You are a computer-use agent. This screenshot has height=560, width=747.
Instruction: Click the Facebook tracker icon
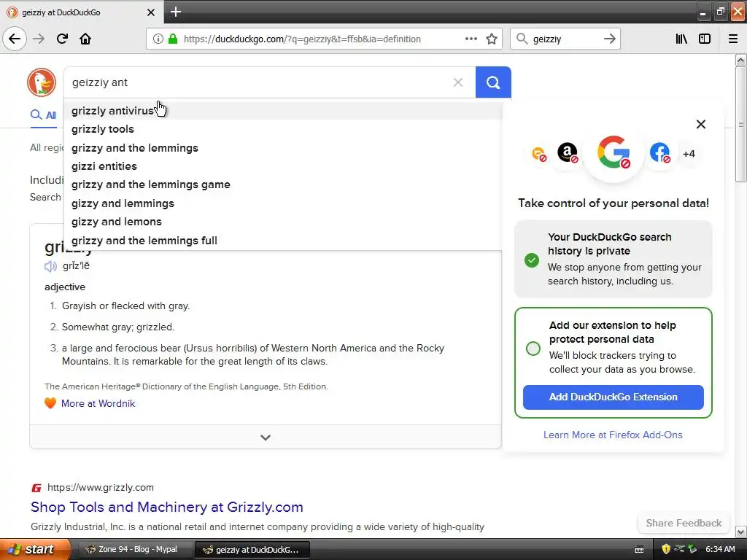(659, 153)
